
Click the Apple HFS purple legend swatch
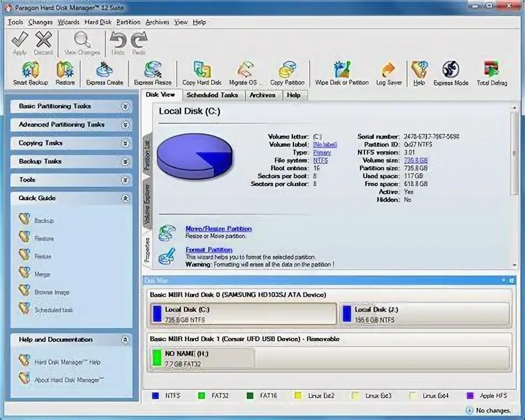point(470,396)
